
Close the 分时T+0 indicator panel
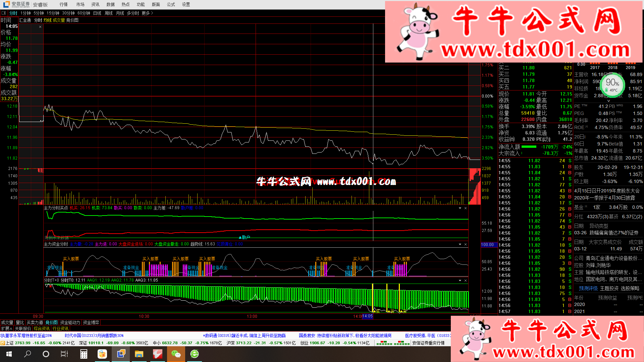point(466,281)
